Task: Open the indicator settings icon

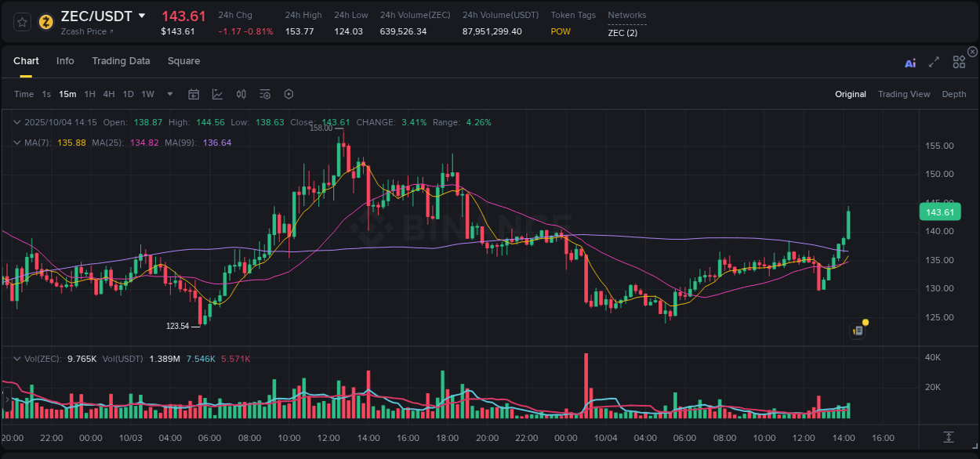Action: click(265, 93)
